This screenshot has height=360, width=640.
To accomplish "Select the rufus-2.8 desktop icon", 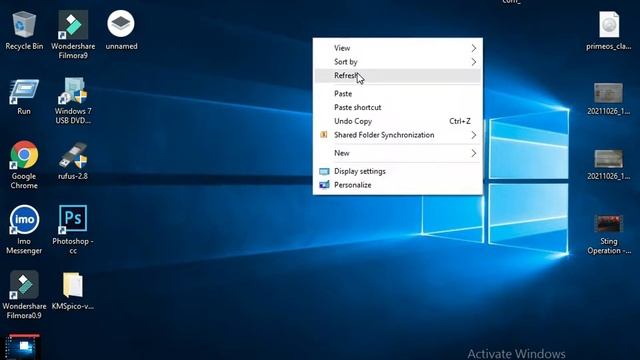I will (x=73, y=156).
